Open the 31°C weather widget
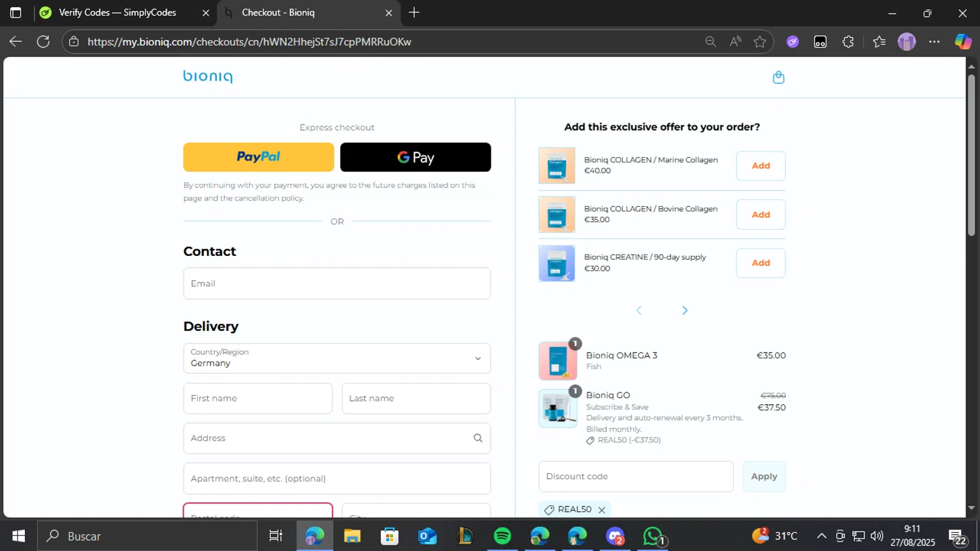The height and width of the screenshot is (551, 980). (775, 536)
